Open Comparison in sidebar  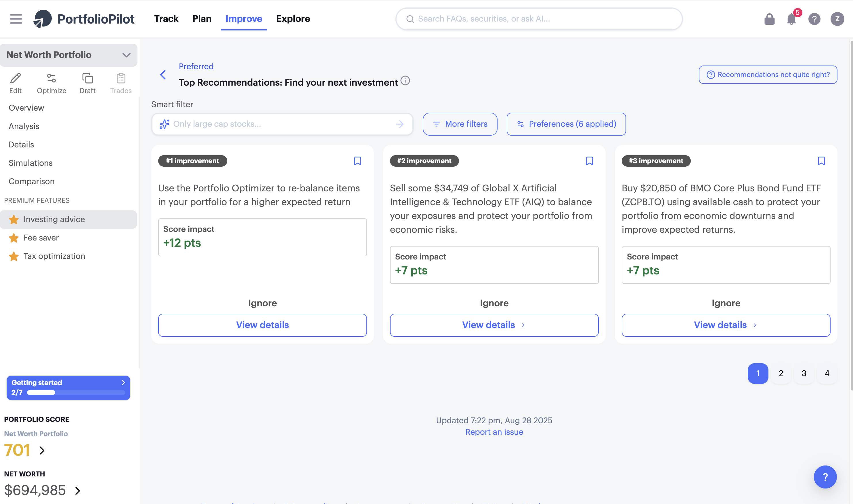tap(32, 181)
